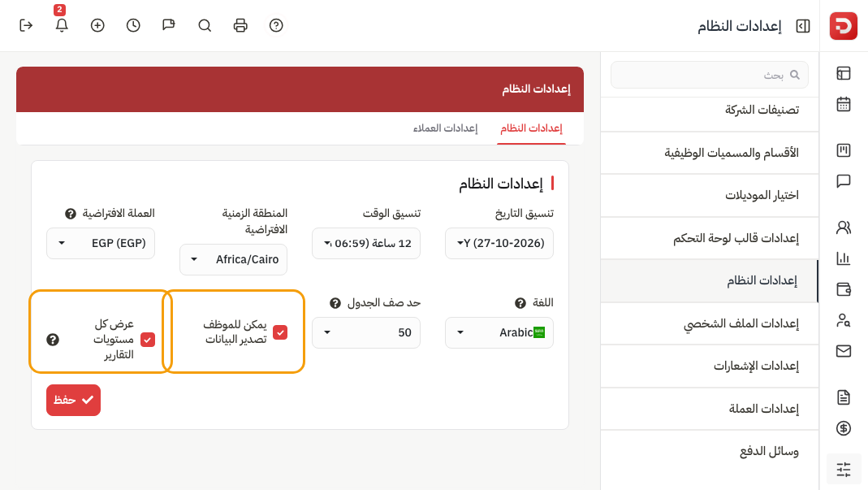Image resolution: width=868 pixels, height=490 pixels.
Task: Open the تنسيق التاريخ date format dropdown
Action: pos(499,243)
